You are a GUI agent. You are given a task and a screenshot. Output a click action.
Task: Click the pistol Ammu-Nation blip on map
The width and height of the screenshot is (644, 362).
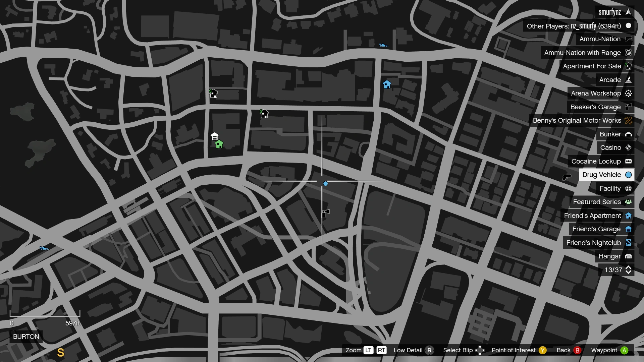point(567,177)
